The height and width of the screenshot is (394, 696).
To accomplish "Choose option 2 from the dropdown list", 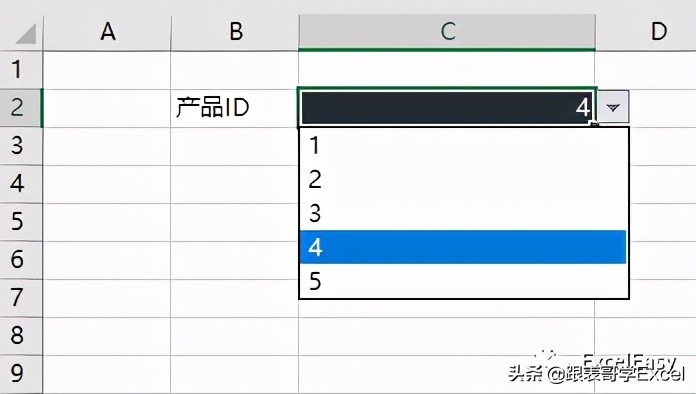I will (464, 179).
